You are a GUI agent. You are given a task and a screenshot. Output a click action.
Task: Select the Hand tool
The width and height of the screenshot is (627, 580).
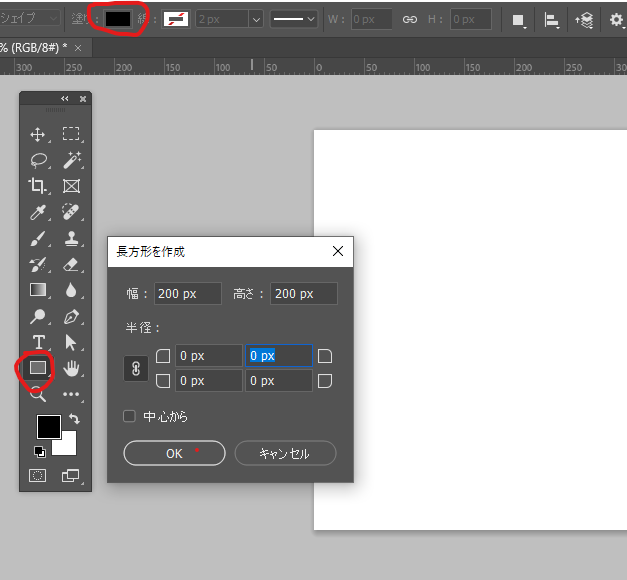(71, 368)
